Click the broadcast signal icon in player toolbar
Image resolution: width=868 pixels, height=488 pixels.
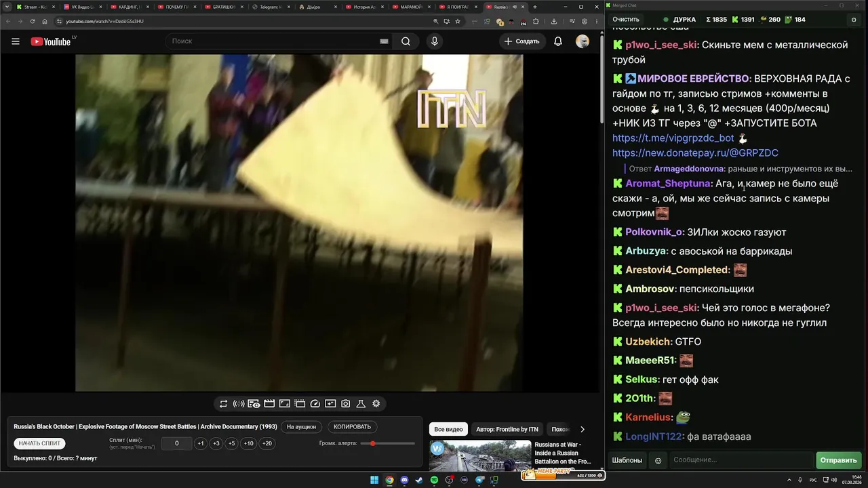pos(239,404)
